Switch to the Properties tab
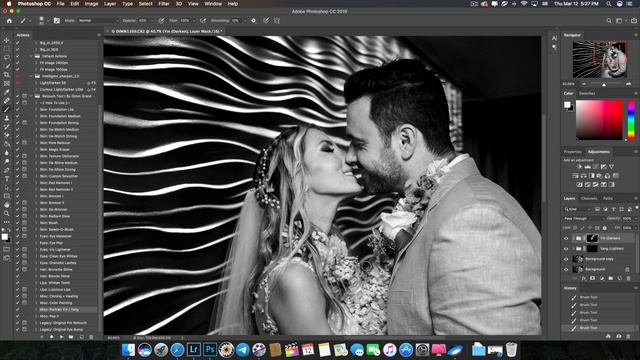Image resolution: width=640 pixels, height=360 pixels. [x=572, y=152]
